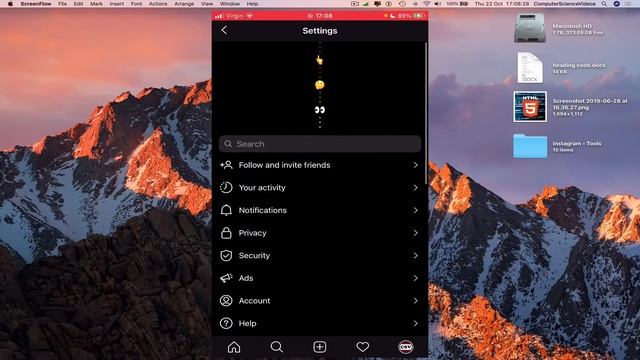Open Notifications label
640x360 pixels.
pyautogui.click(x=262, y=210)
